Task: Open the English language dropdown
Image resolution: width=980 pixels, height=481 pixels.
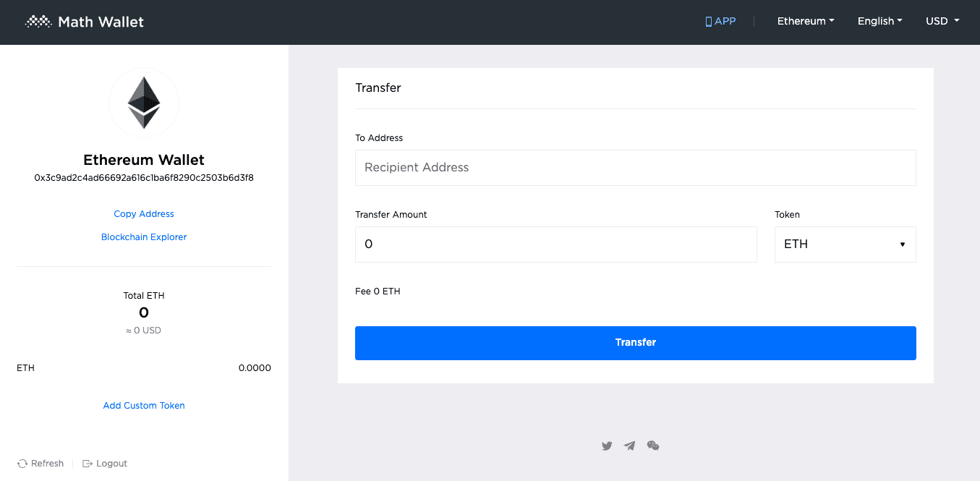Action: [x=879, y=21]
